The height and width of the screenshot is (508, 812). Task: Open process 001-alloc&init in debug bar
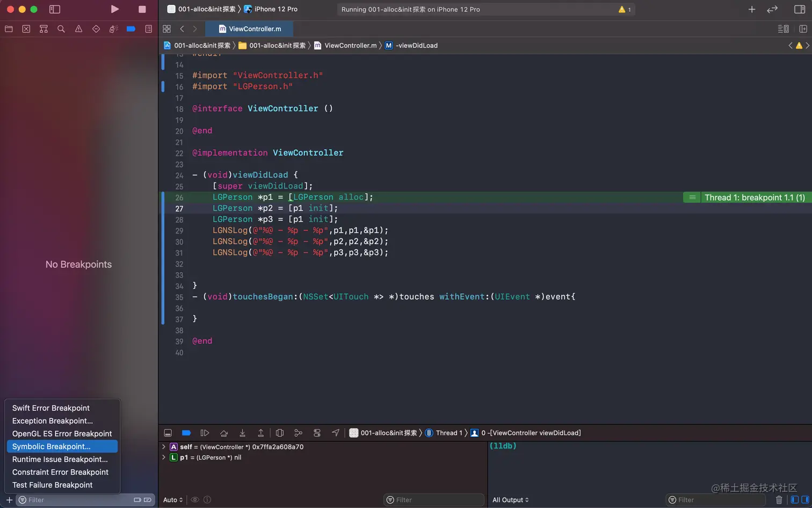coord(383,433)
